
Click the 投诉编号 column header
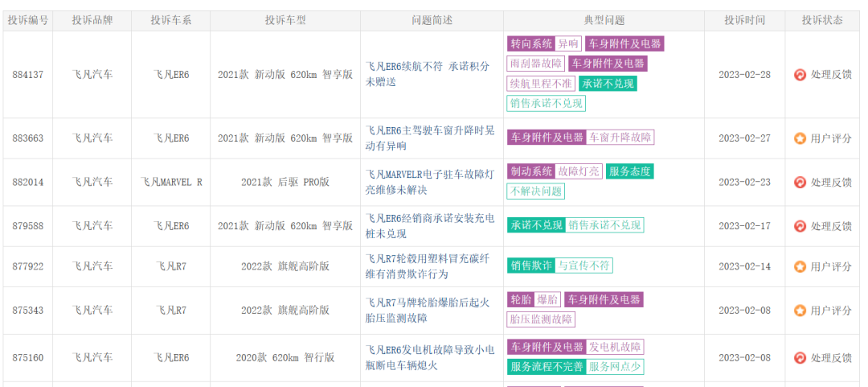pyautogui.click(x=27, y=20)
